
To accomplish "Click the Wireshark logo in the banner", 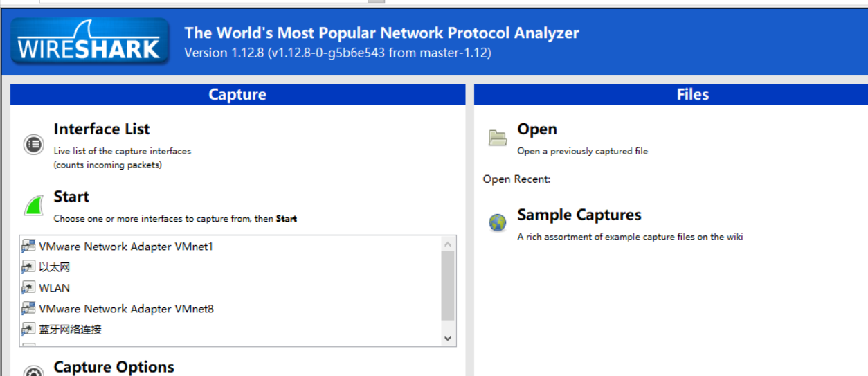I will [x=90, y=42].
